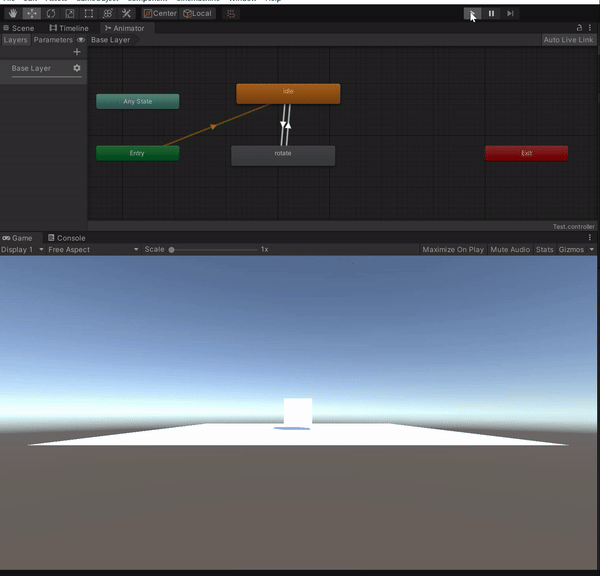This screenshot has width=600, height=576.
Task: Switch to the Console tab
Action: point(67,238)
